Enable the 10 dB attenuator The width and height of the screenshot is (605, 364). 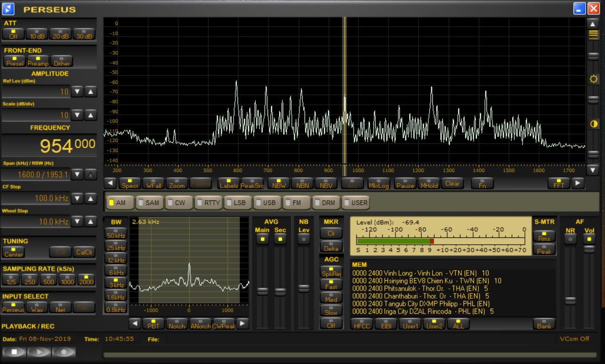click(x=37, y=34)
